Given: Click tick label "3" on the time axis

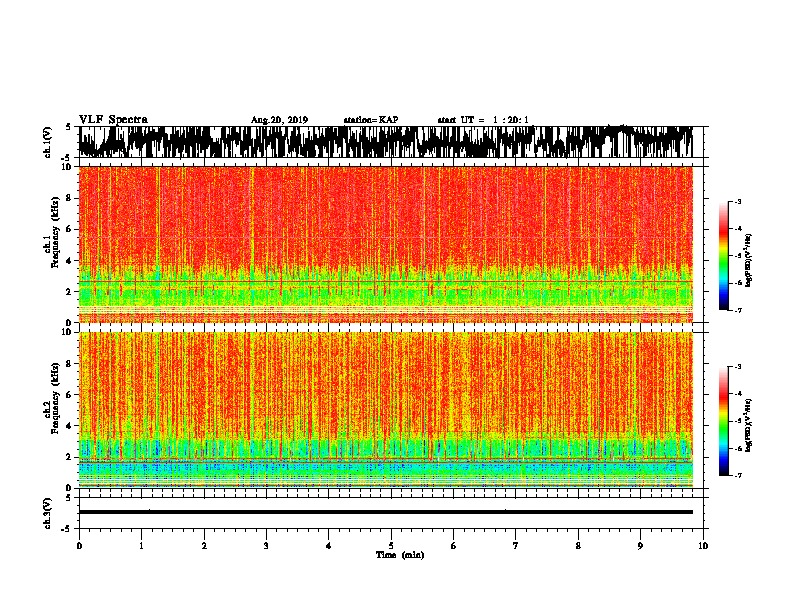Looking at the screenshot, I should tap(266, 545).
